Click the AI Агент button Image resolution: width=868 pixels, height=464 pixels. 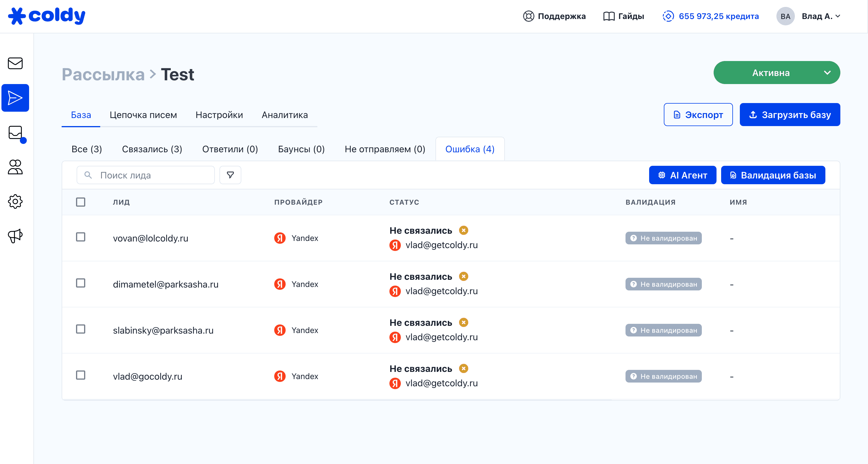(683, 175)
